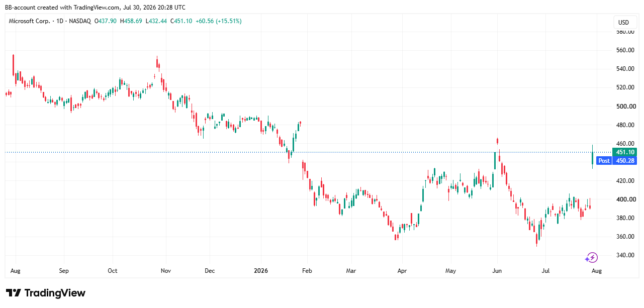Click the change value +60.56 (+15.51%)
Viewport: 644px width, 308px height.
click(218, 21)
